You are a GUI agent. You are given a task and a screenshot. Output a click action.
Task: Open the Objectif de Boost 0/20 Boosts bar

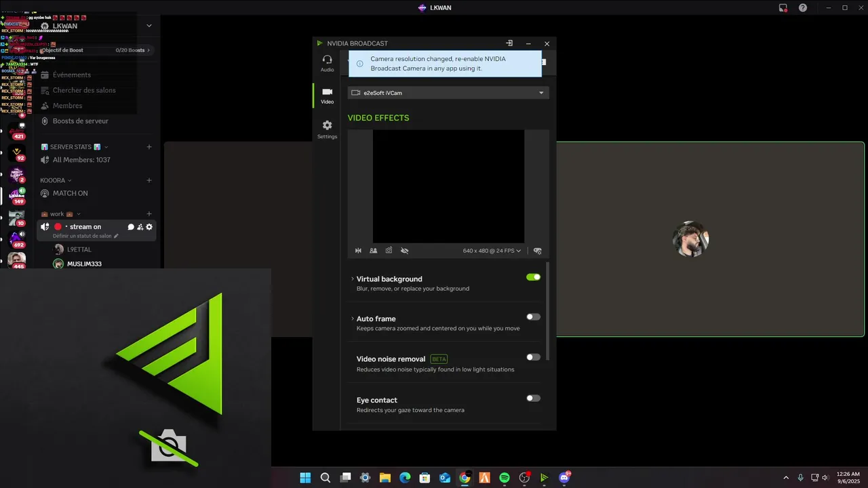96,50
